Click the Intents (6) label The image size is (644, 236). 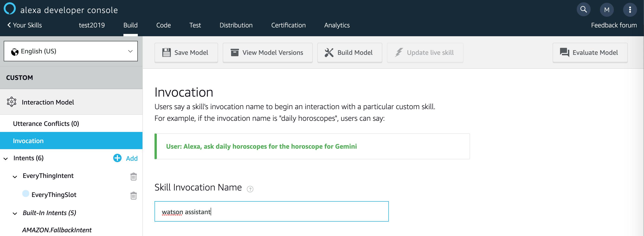click(29, 158)
